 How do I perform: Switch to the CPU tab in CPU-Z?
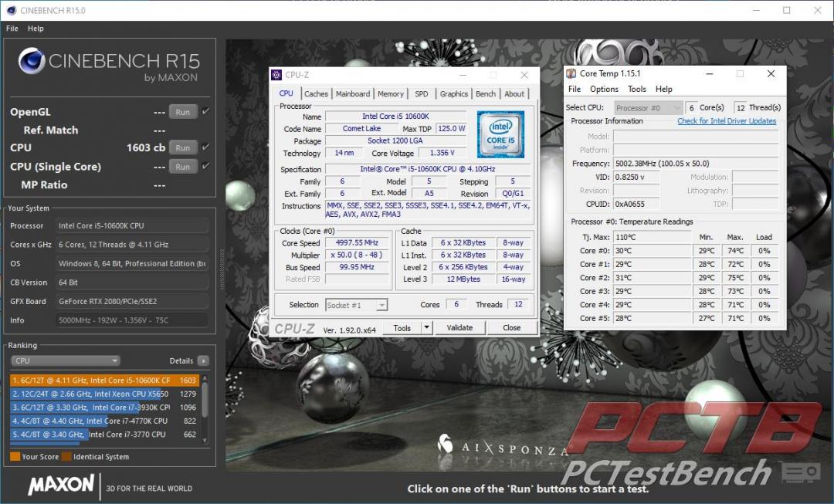(286, 93)
